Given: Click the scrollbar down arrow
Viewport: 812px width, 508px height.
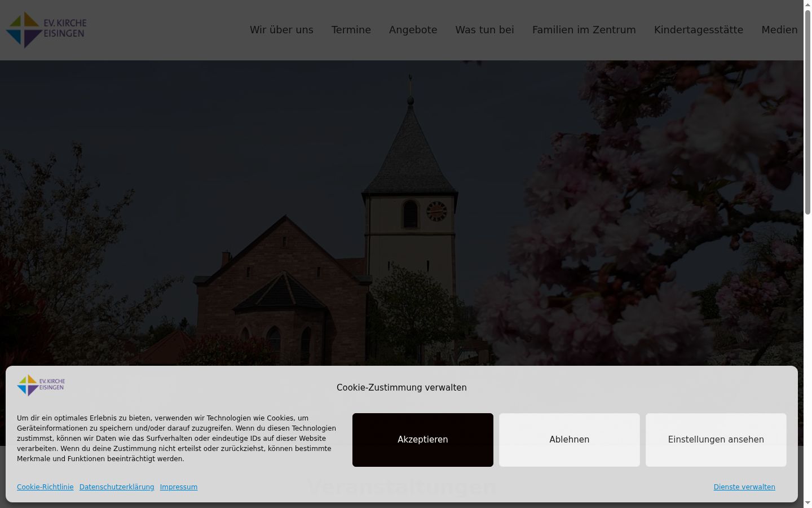Looking at the screenshot, I should 807,503.
